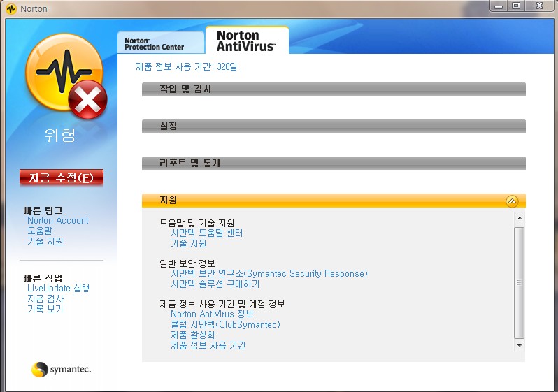Switch to Norton Protection Center tab
This screenshot has height=392, width=558.
pos(161,43)
